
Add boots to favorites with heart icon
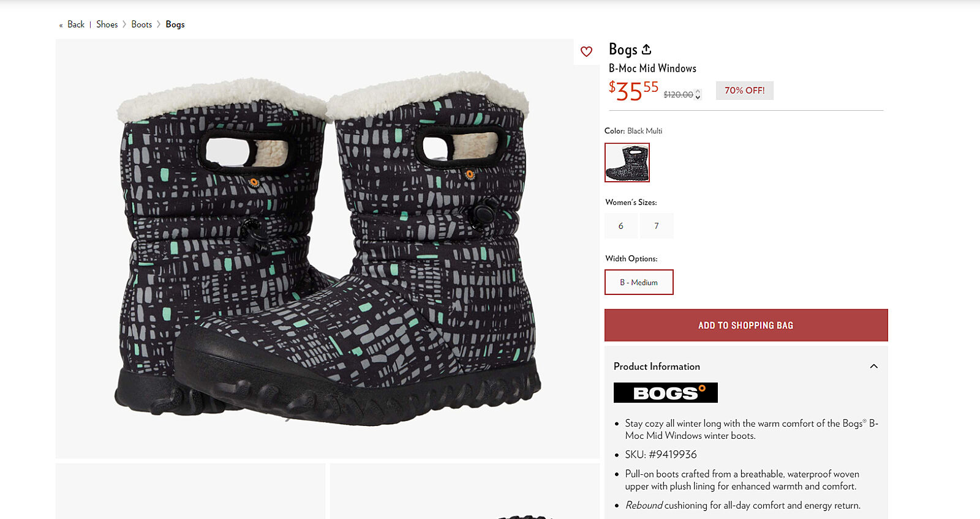(586, 52)
